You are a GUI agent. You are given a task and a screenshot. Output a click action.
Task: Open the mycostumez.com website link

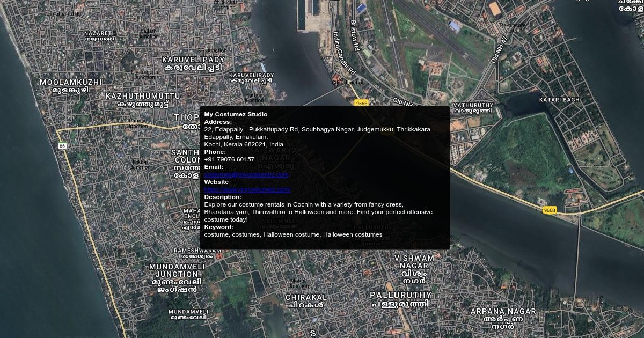click(247, 189)
